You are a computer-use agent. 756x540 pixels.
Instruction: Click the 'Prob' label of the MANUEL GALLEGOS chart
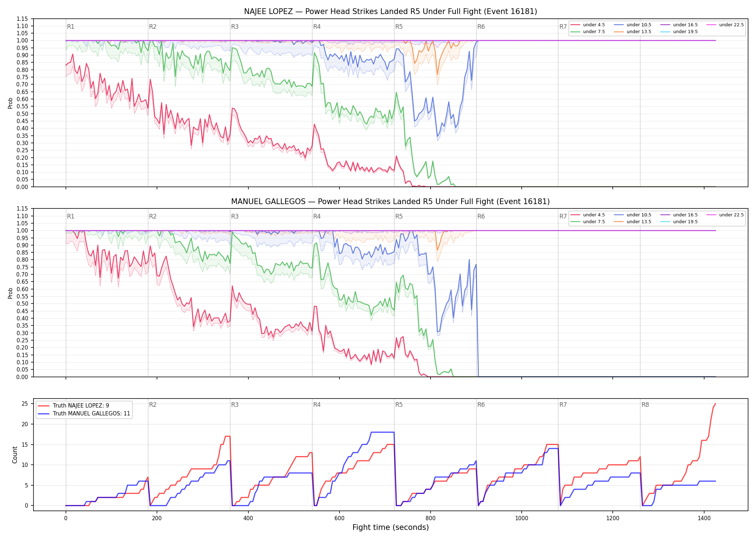click(10, 293)
